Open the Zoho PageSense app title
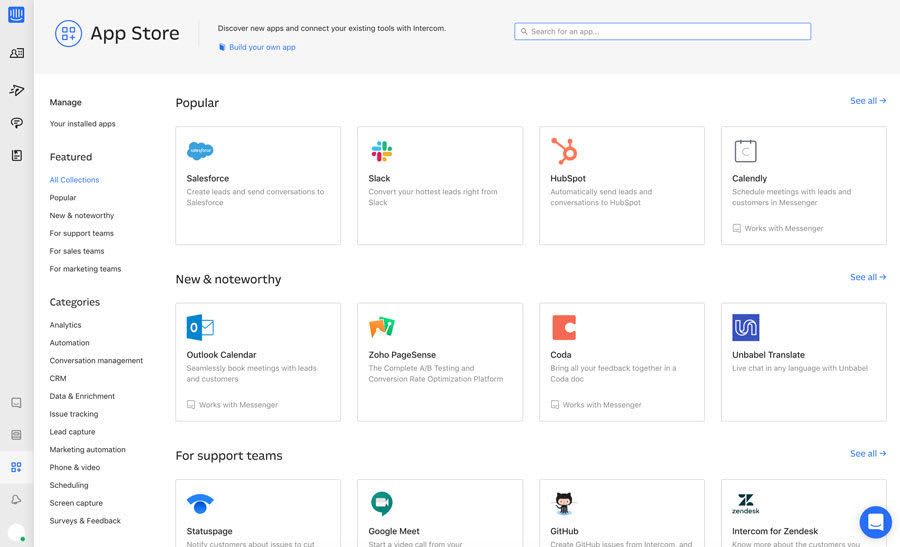 tap(402, 355)
